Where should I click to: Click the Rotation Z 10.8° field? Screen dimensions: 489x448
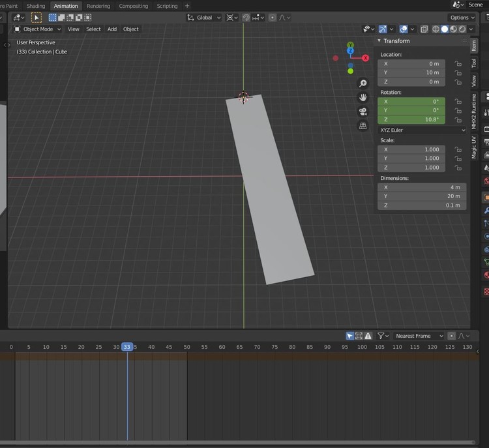coord(411,119)
